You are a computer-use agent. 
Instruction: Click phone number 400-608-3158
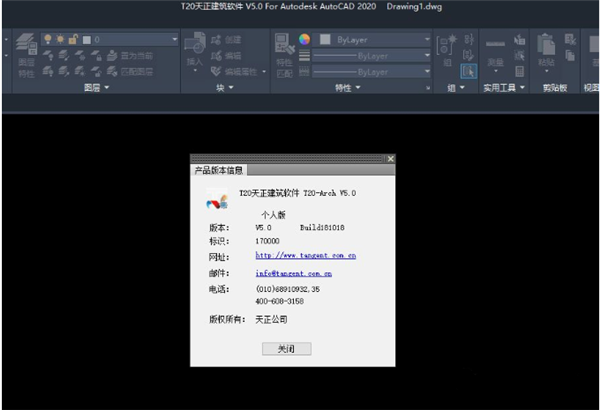coord(279,301)
